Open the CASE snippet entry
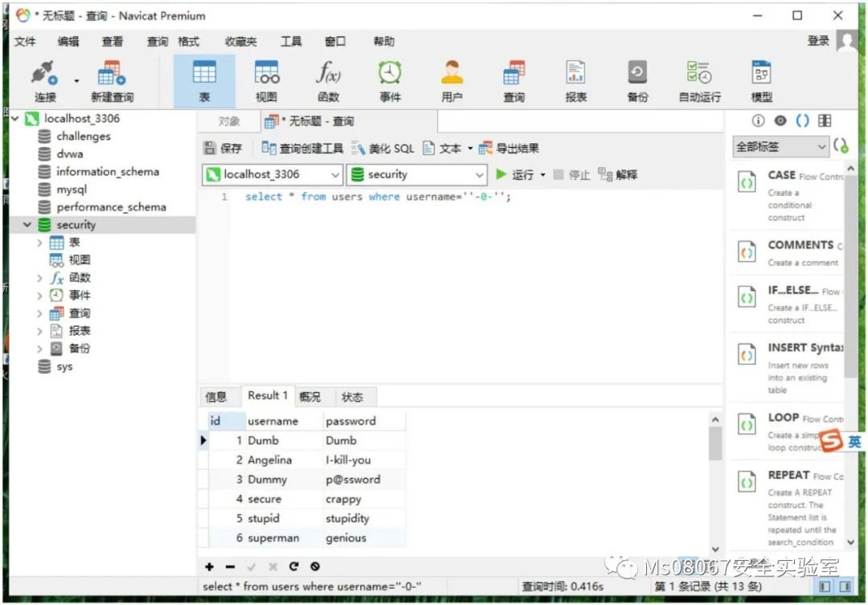The width and height of the screenshot is (868, 605). tap(788, 195)
